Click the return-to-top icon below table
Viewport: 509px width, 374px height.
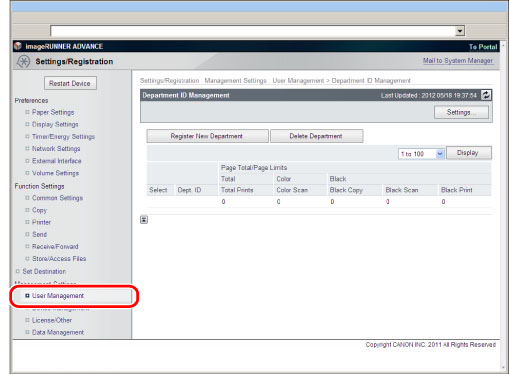pos(144,220)
